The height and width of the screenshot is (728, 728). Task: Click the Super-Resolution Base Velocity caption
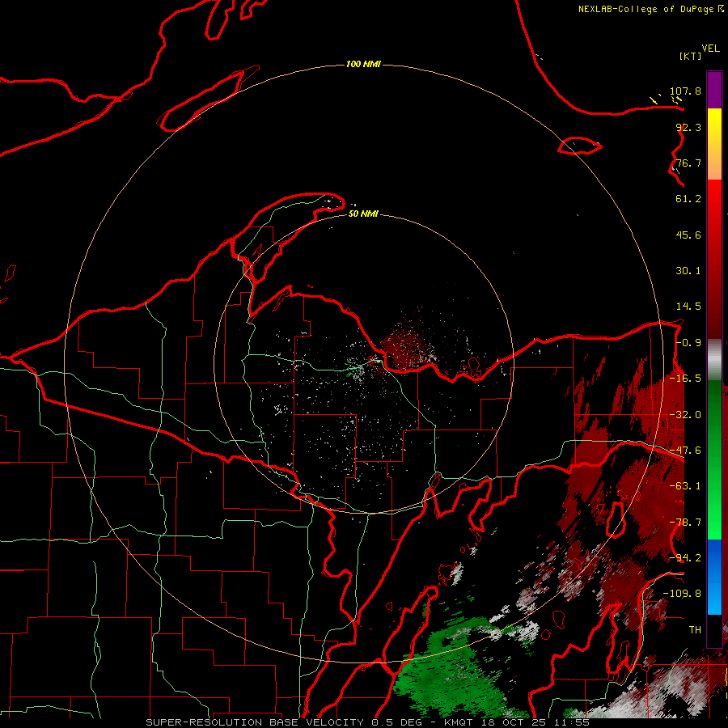(368, 722)
